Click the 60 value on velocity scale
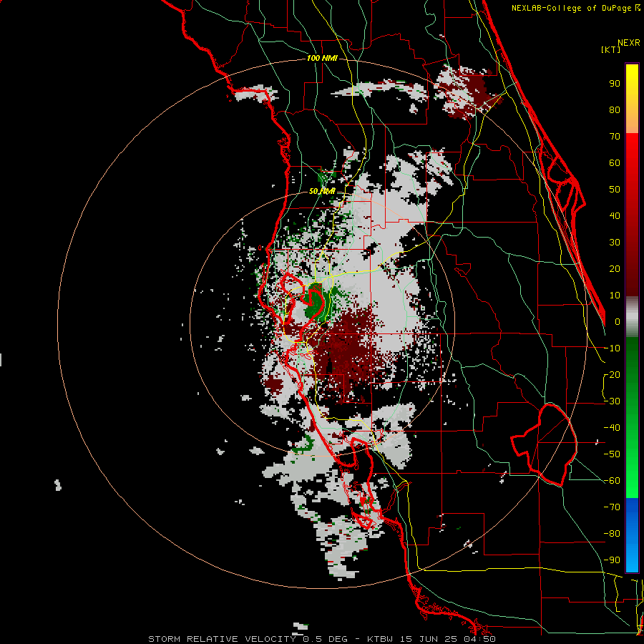 [x=615, y=163]
